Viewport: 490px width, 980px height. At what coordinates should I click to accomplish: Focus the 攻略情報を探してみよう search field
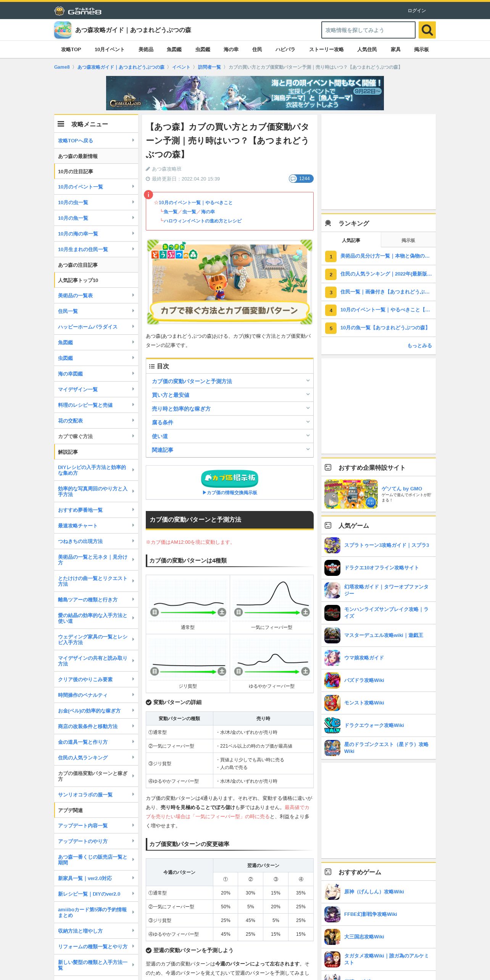[x=368, y=30]
